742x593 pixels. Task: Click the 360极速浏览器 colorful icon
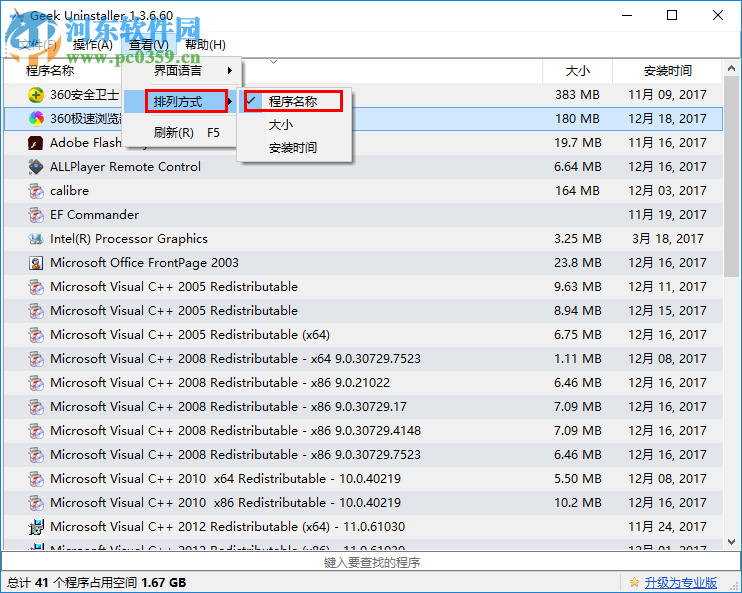click(x=36, y=118)
